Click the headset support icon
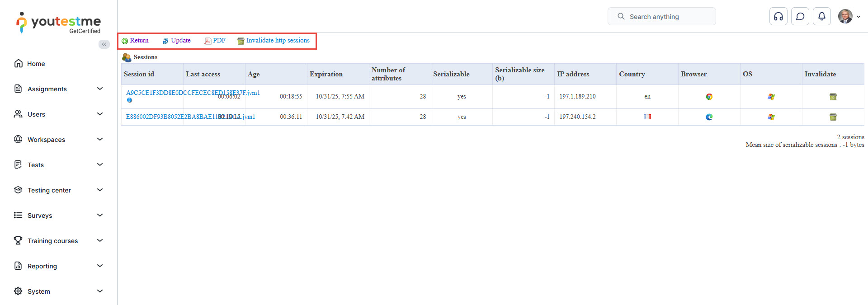 [x=778, y=17]
